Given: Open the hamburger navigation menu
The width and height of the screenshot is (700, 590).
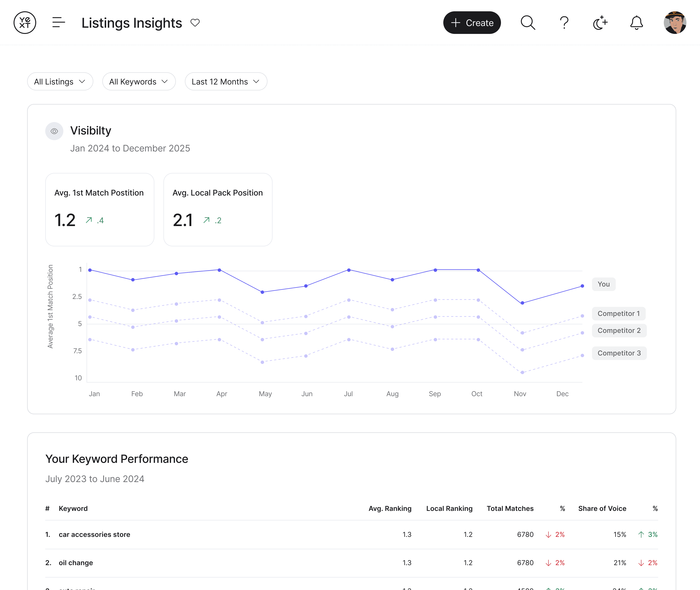Looking at the screenshot, I should click(59, 23).
